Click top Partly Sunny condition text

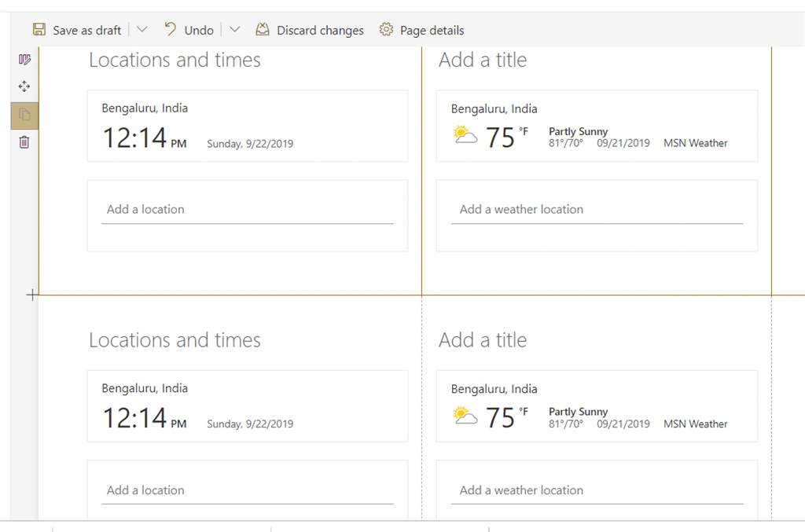pyautogui.click(x=578, y=131)
